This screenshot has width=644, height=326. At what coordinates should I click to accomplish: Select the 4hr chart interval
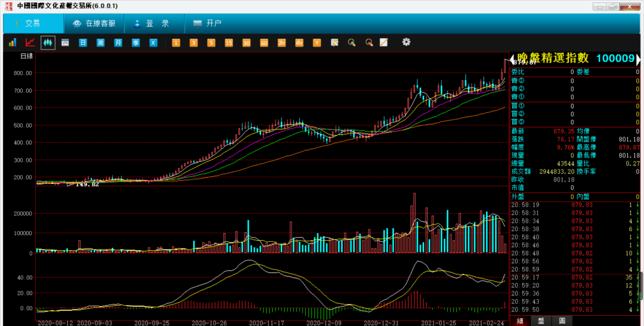tap(299, 43)
